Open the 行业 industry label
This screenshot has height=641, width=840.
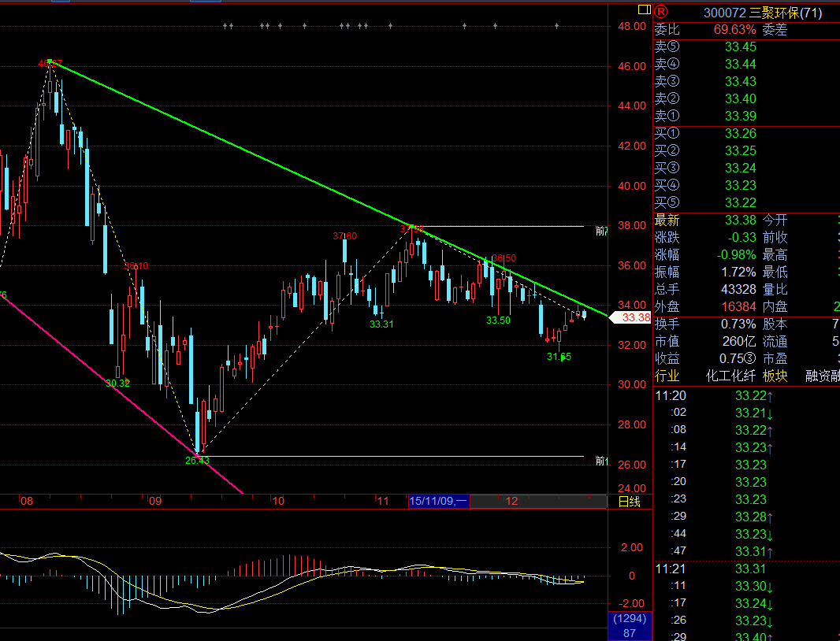[x=667, y=376]
